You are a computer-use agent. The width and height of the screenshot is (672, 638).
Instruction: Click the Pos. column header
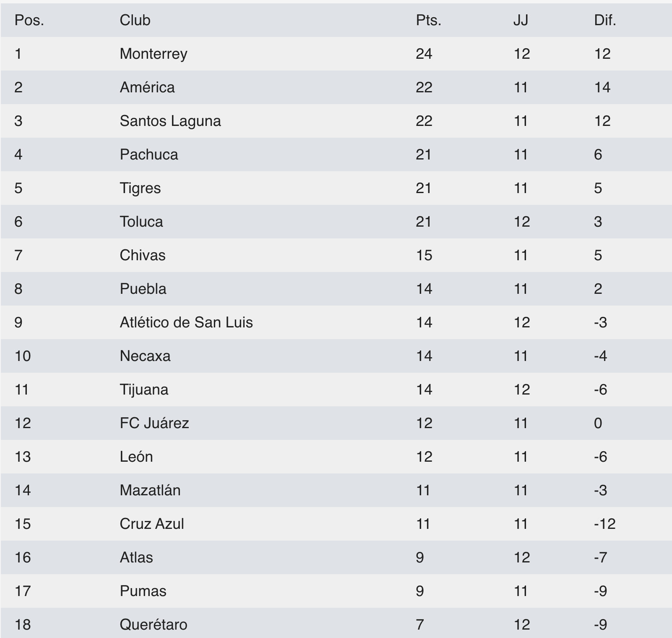(x=29, y=20)
